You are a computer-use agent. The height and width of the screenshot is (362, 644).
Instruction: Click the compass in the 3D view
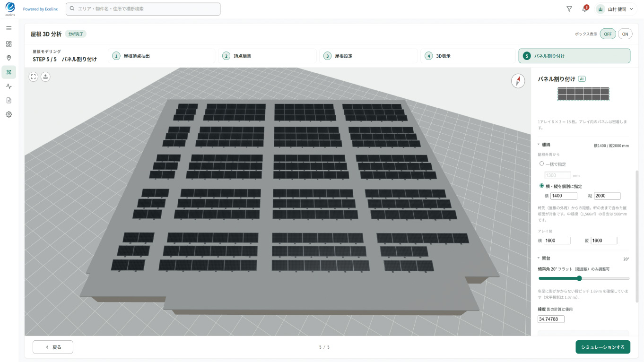pos(518,81)
